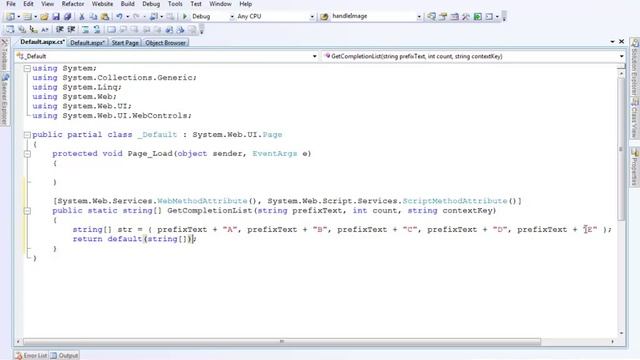Comment out the selected lines icon
Viewport: 640px width, 360px height.
tap(85, 29)
